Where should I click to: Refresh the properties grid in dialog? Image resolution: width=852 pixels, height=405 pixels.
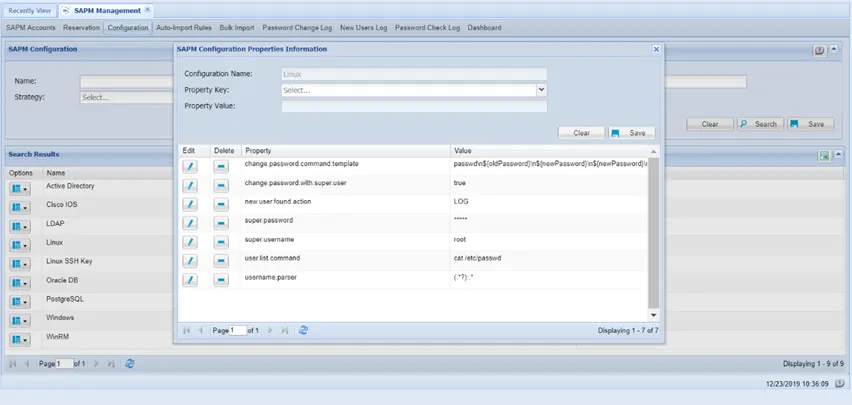[x=303, y=330]
